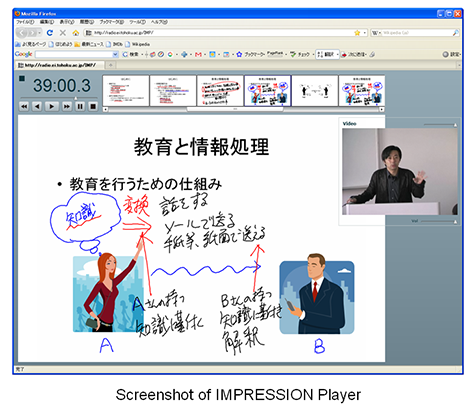476x415 pixels.
Task: Pause the lecture with the pause button
Action: pos(80,107)
